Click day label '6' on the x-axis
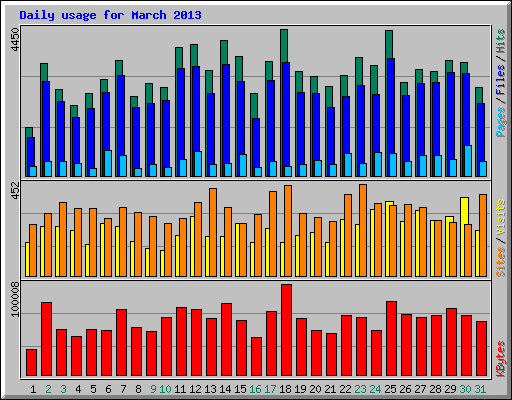Viewport: 512px width, 400px height. point(108,389)
